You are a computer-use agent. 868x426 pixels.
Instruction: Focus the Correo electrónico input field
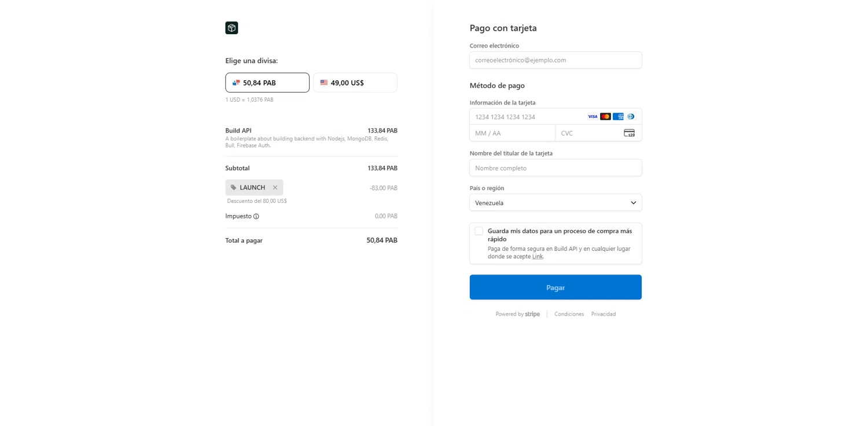[x=556, y=60]
